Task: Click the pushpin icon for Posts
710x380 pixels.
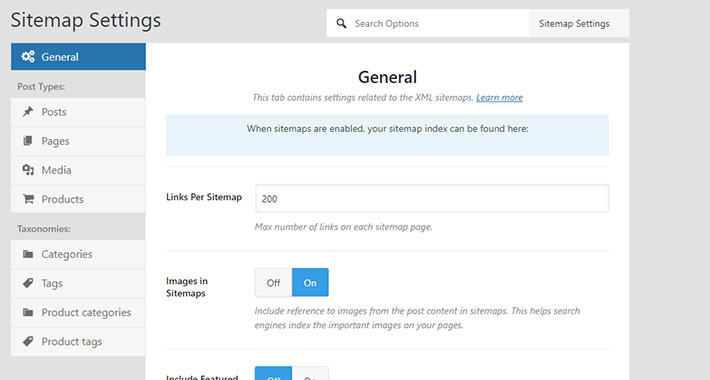Action: pyautogui.click(x=28, y=111)
